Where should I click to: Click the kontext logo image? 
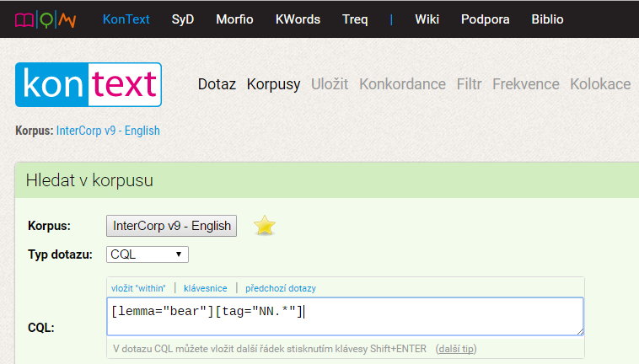pyautogui.click(x=89, y=85)
